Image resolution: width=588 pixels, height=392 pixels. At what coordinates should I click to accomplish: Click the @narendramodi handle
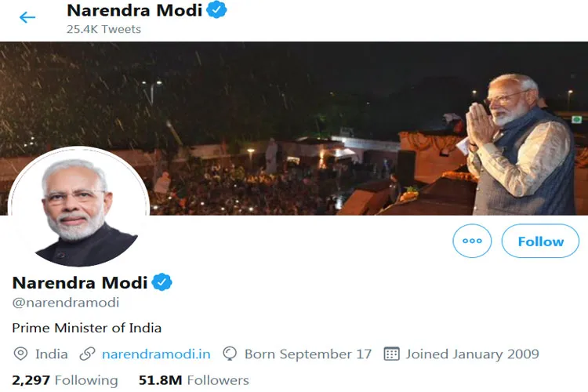[x=65, y=302]
